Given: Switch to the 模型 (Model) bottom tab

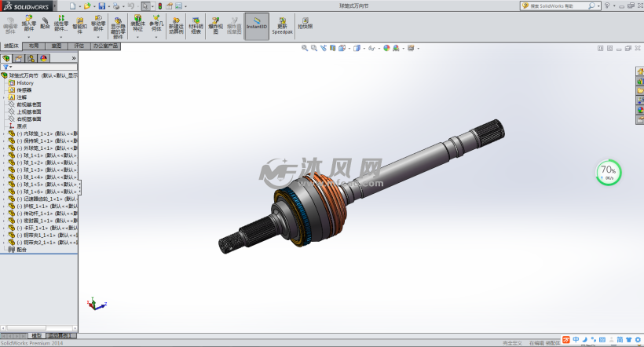Looking at the screenshot, I should (x=37, y=336).
